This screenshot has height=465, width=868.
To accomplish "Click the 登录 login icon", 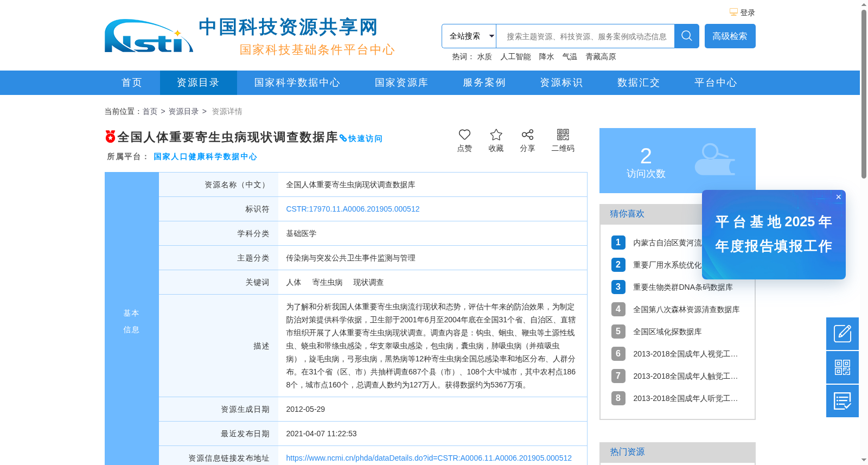I will 733,12.
